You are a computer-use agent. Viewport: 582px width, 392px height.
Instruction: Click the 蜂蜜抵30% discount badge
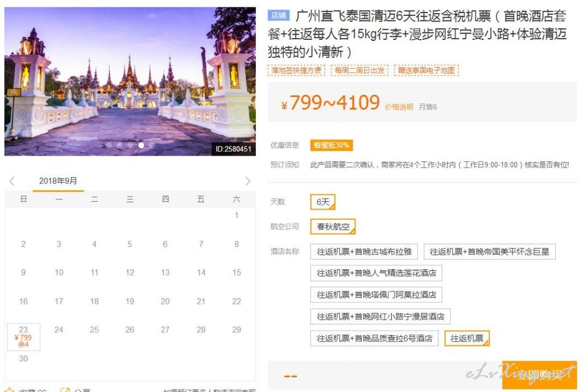coord(331,145)
